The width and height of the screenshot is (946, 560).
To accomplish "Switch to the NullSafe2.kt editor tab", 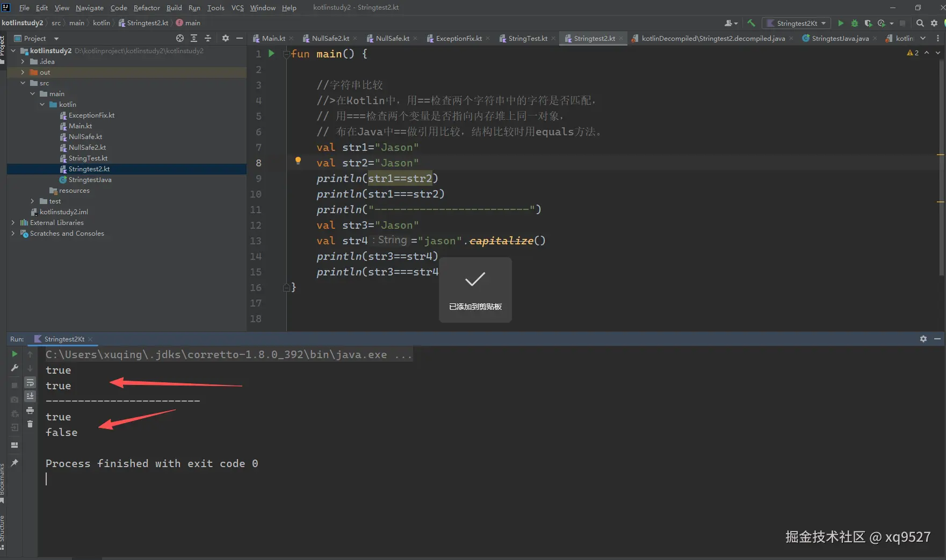I will (330, 38).
